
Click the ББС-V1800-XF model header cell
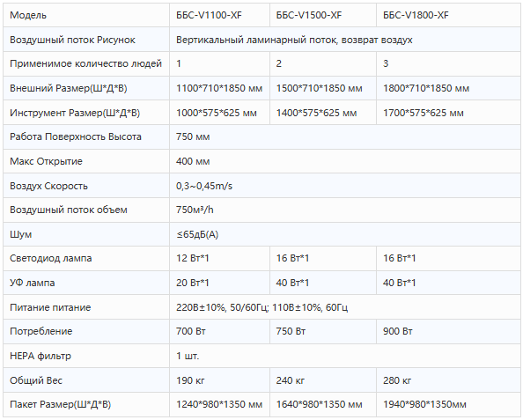click(448, 15)
